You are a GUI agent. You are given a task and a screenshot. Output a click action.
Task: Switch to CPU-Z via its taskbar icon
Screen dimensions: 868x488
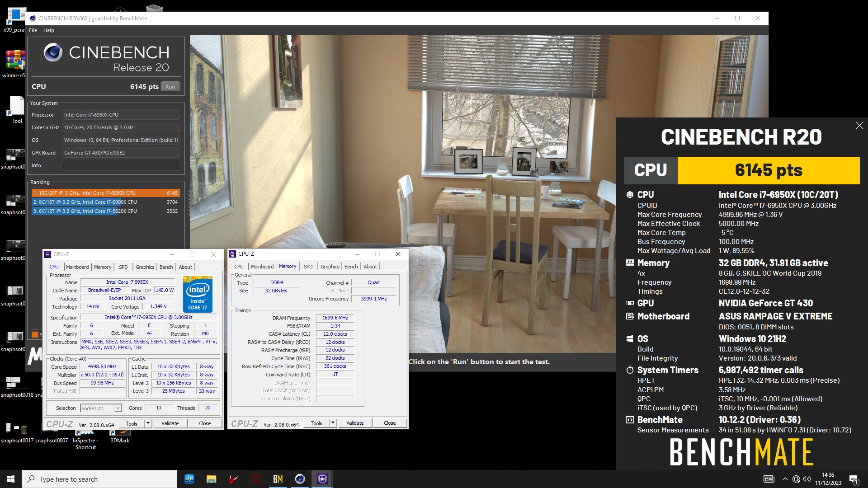tap(322, 479)
